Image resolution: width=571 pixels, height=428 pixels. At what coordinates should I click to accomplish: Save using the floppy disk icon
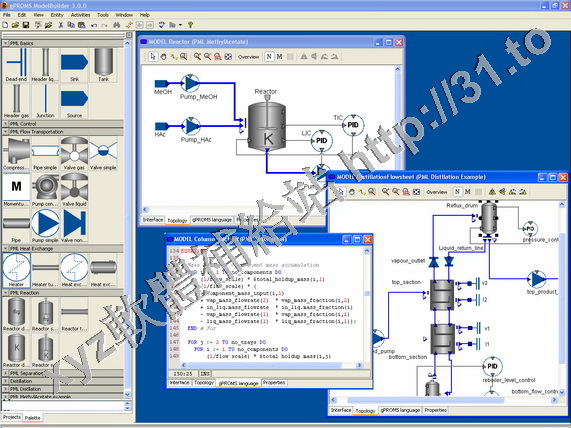point(25,25)
